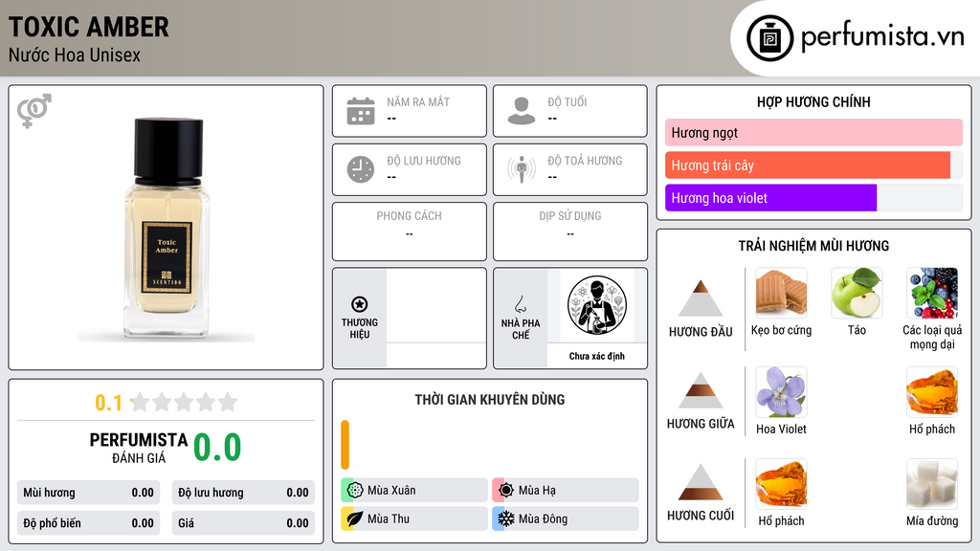The width and height of the screenshot is (980, 551).
Task: Click the Nước Hoa Unisex subtitle
Action: (75, 55)
